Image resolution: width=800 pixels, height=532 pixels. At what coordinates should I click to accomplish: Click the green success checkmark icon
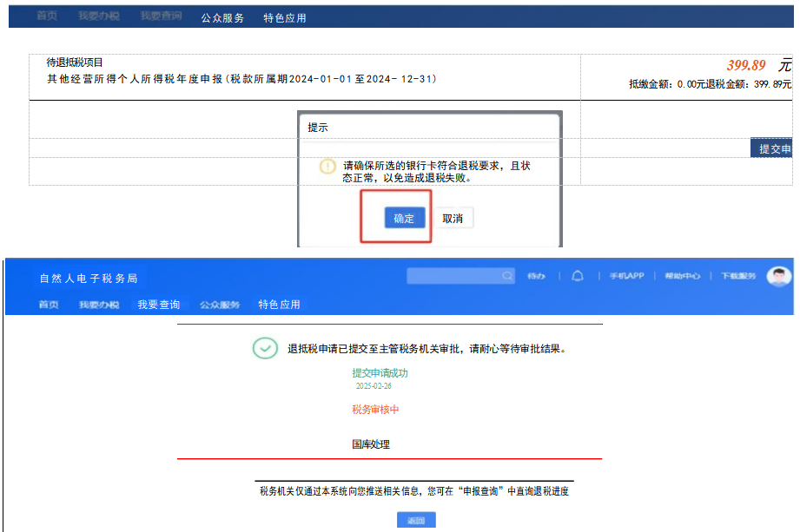pos(265,349)
